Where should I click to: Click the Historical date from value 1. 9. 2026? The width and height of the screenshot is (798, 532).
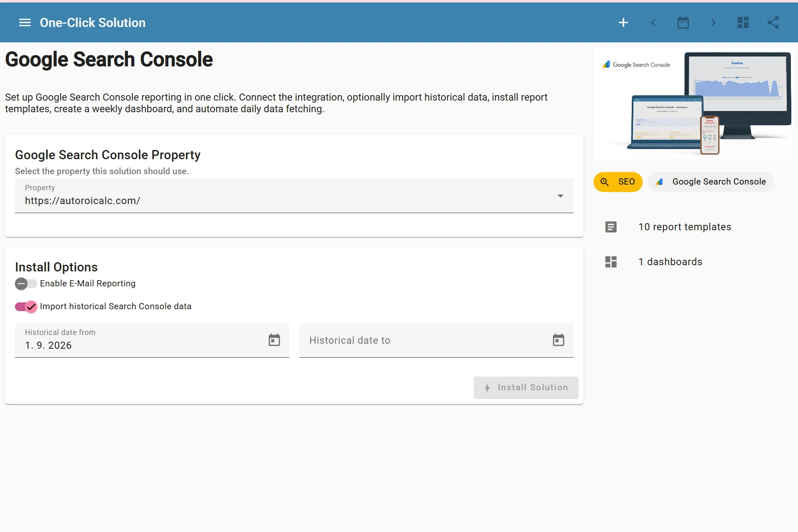[48, 345]
